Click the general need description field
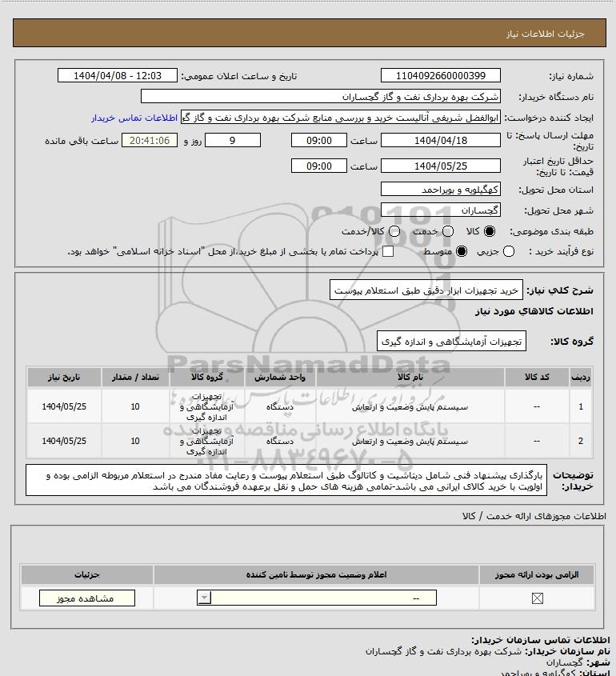616x676 pixels. tap(426, 290)
